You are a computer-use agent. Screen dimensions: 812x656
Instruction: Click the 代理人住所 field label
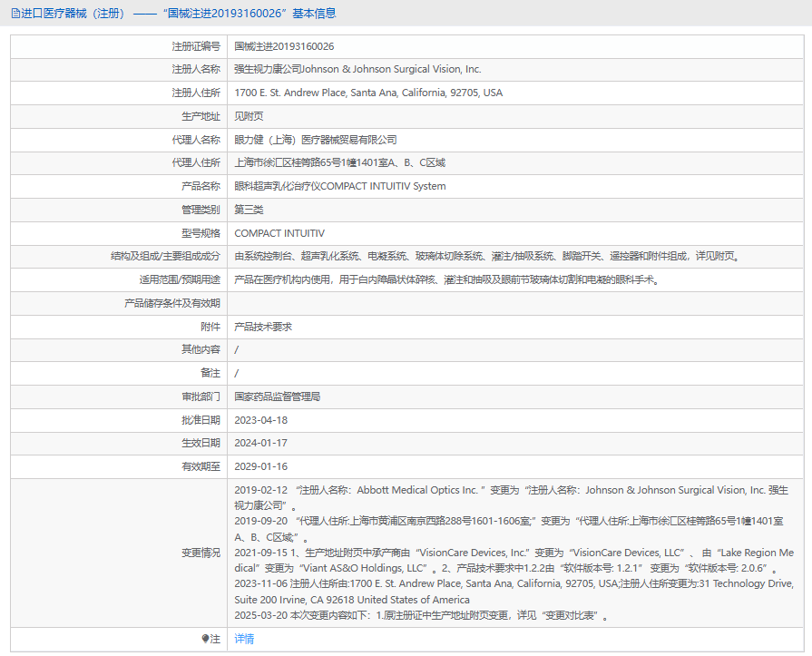coord(196,163)
